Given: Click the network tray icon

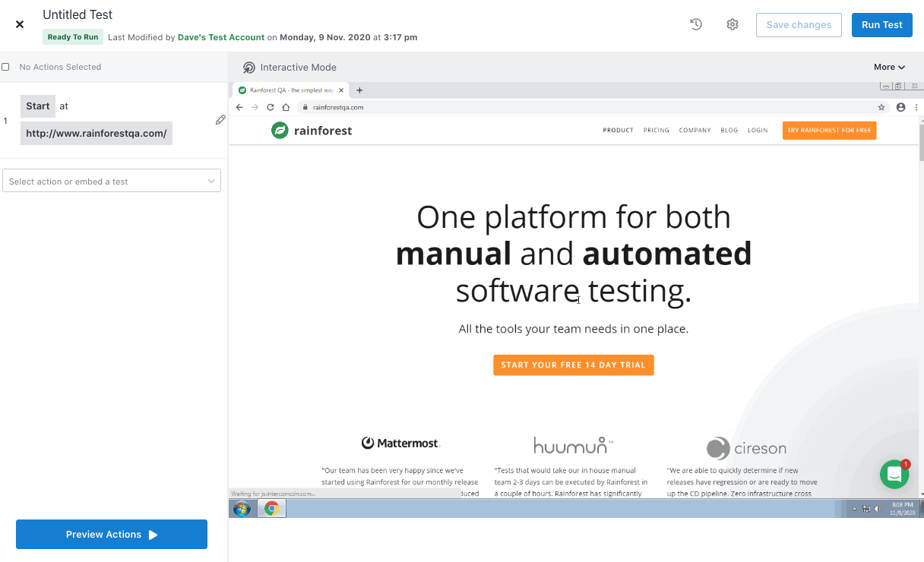Looking at the screenshot, I should tap(866, 509).
